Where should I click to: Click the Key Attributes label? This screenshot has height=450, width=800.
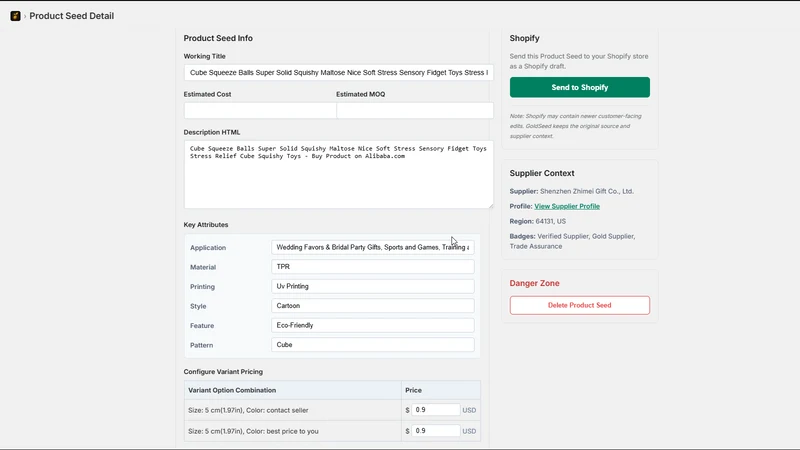point(206,224)
